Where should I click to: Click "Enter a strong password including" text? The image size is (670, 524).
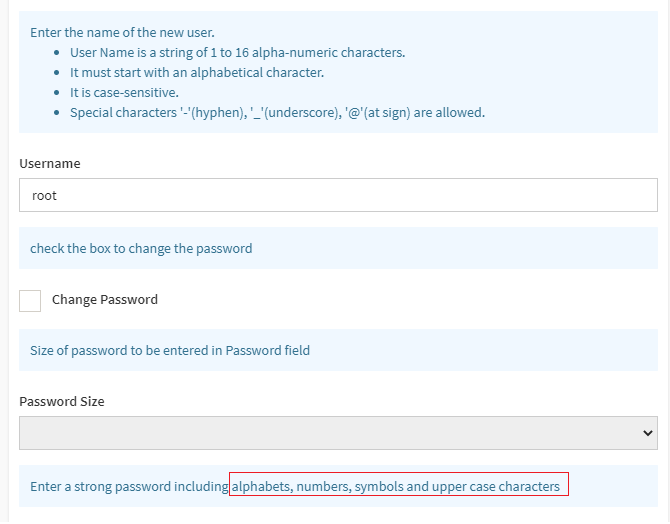(x=129, y=487)
